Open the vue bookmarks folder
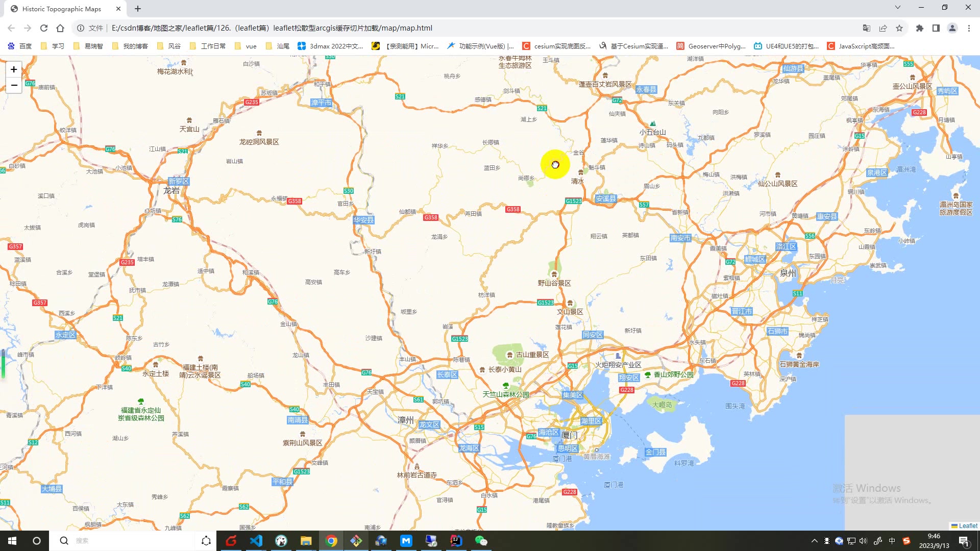Viewport: 980px width, 551px height. coord(246,46)
